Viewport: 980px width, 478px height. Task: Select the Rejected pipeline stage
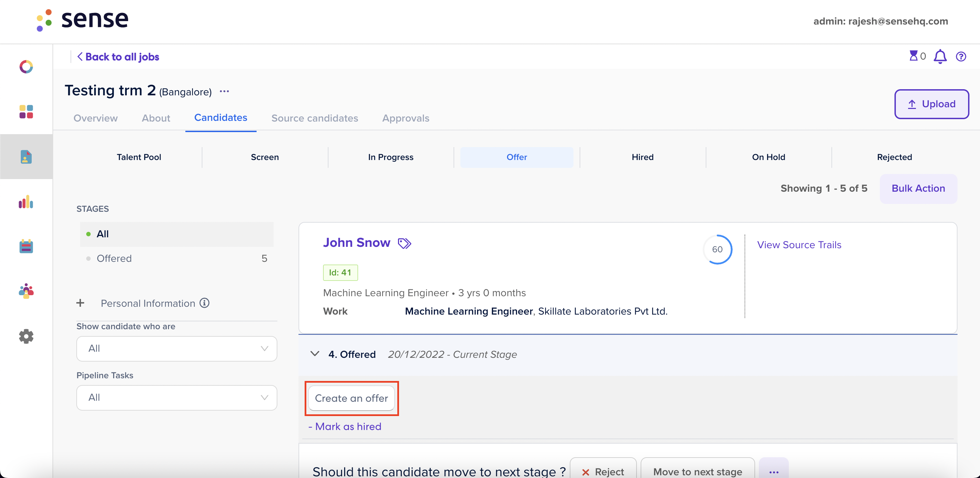pyautogui.click(x=894, y=157)
